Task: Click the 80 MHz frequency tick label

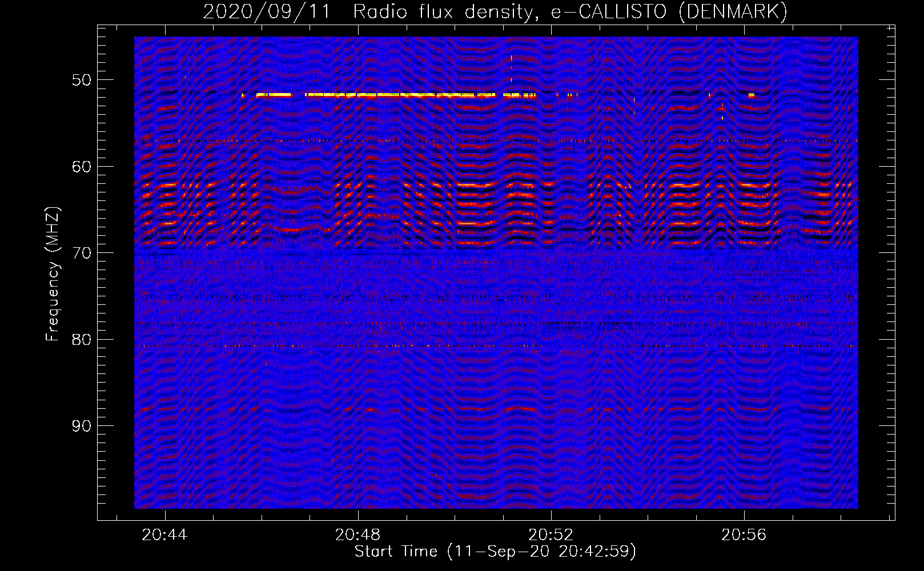Action: click(x=82, y=340)
